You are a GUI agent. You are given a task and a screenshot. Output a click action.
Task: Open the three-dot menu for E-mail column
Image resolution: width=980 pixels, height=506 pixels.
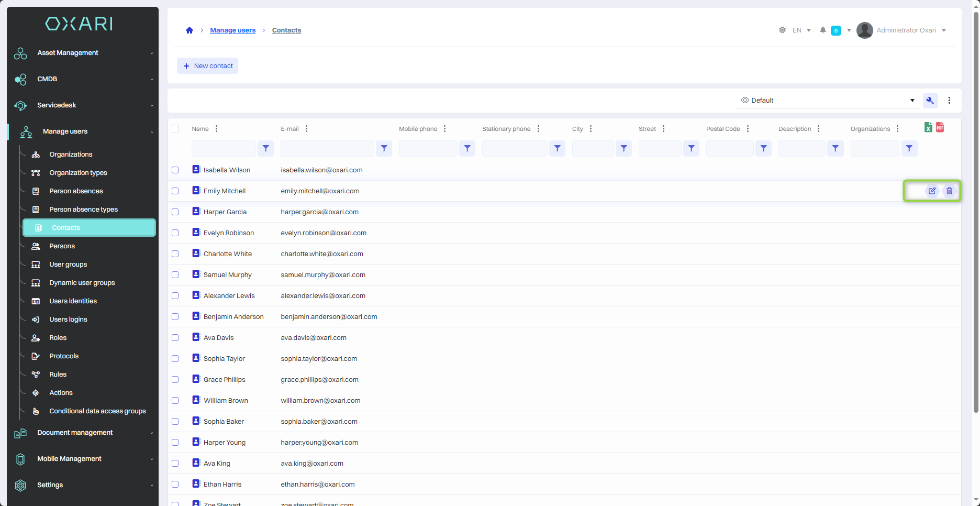coord(307,129)
